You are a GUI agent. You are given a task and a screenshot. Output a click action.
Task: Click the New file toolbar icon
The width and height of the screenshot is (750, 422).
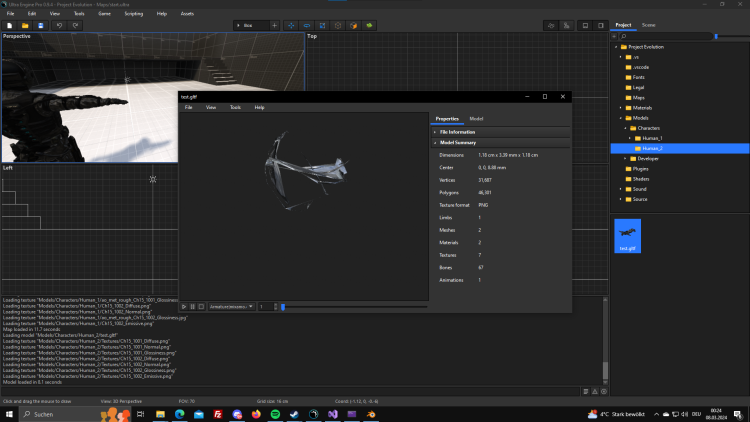(9, 24)
